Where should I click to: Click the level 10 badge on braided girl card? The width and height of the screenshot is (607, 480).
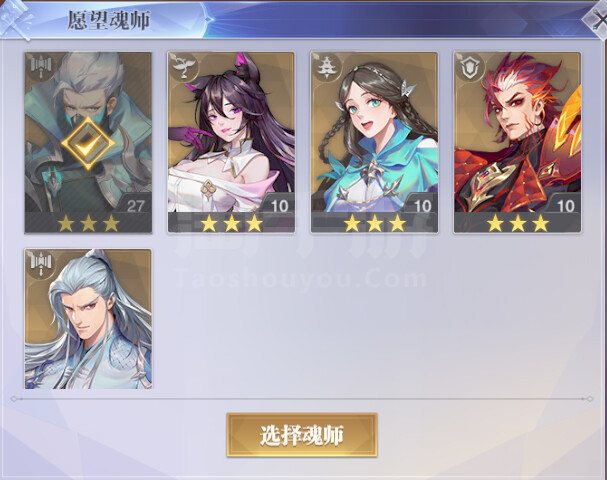[422, 204]
